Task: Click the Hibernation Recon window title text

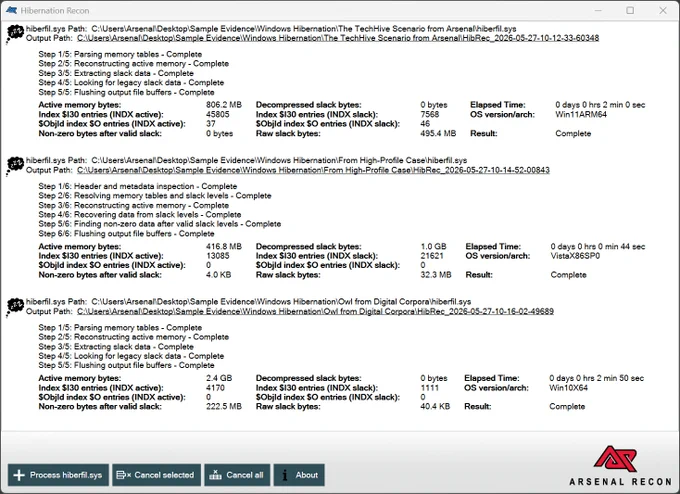Action: pyautogui.click(x=55, y=11)
